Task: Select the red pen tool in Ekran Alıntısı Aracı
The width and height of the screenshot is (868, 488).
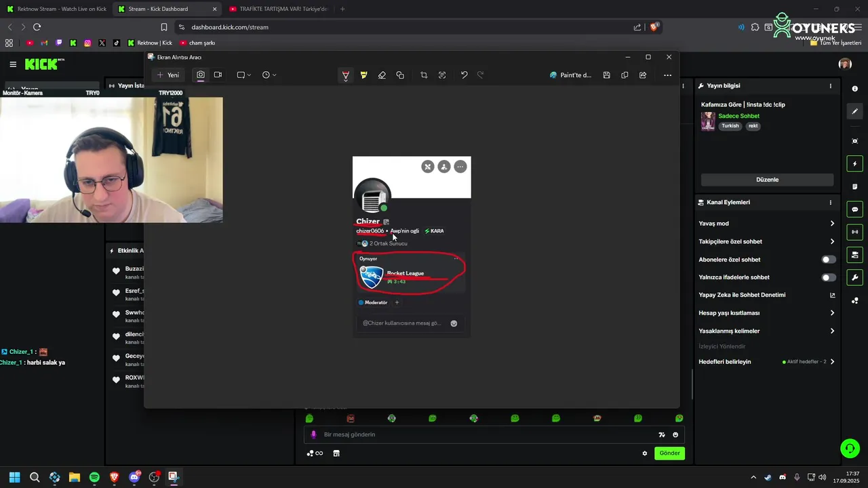Action: click(346, 75)
